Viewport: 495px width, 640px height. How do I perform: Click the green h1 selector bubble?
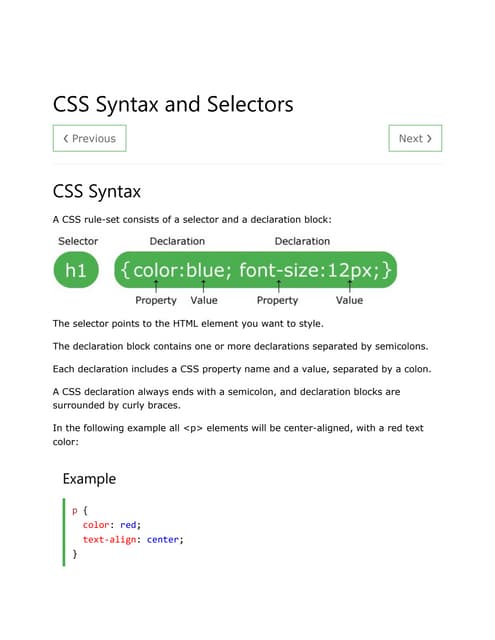pyautogui.click(x=76, y=270)
